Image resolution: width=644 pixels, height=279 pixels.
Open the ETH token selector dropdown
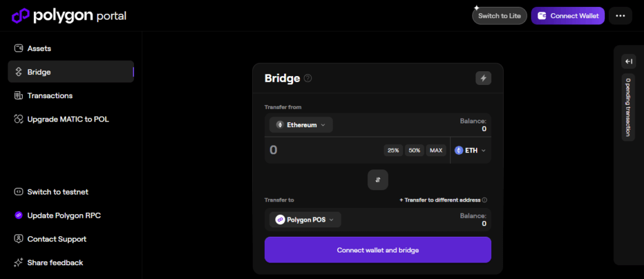(x=470, y=151)
